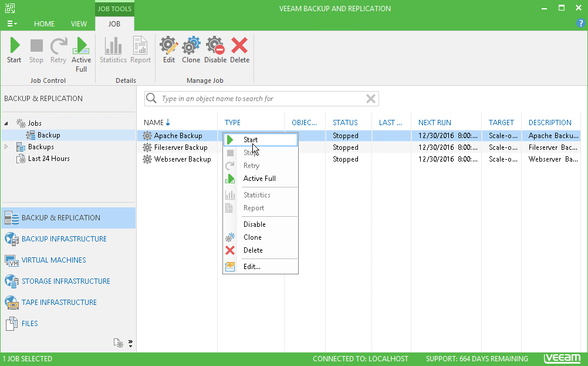Click the navigation pane options gear icon
This screenshot has height=366, width=588.
118,343
